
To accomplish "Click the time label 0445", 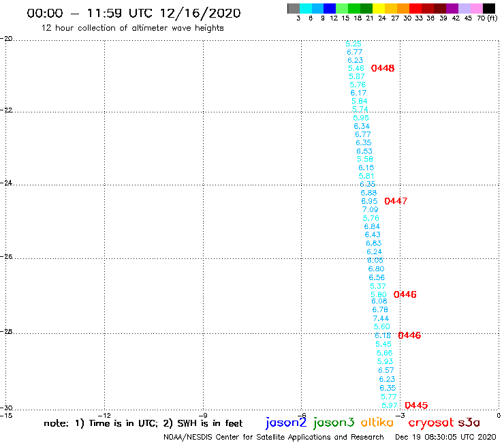I will point(416,406).
